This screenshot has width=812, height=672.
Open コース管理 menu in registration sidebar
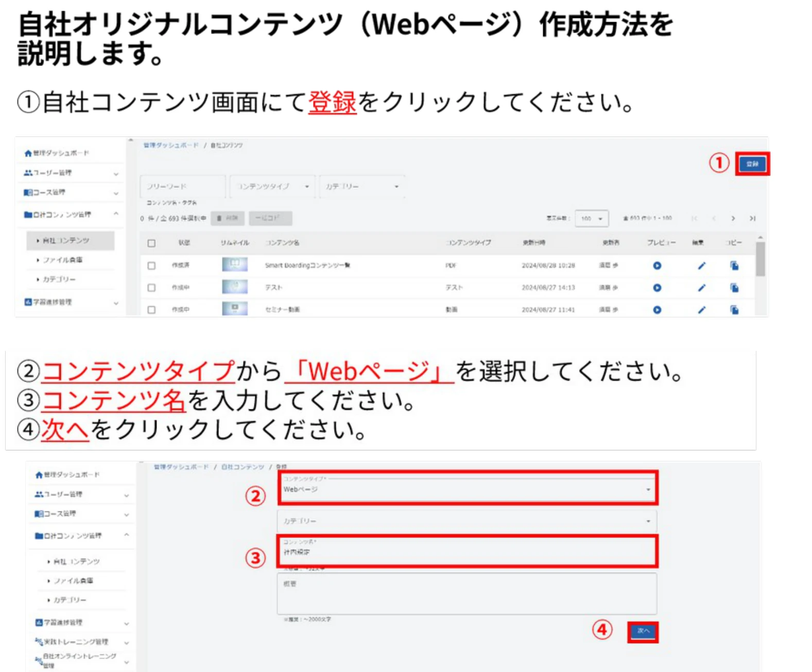(81, 514)
